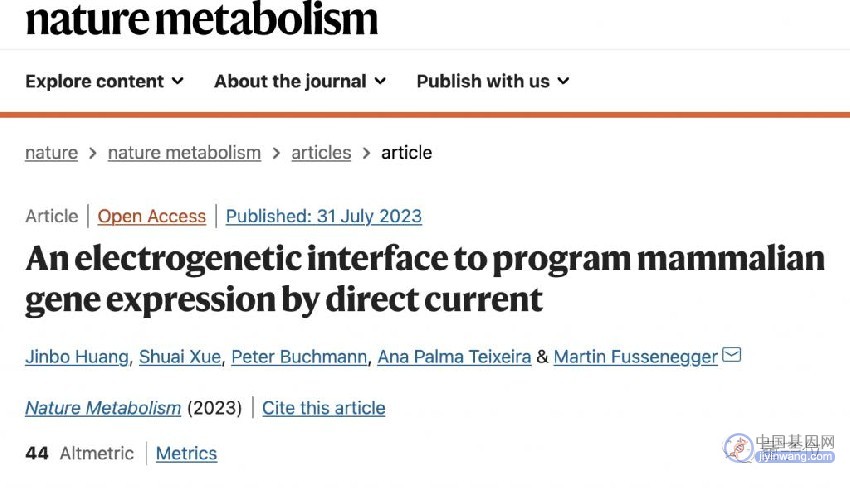850x488 pixels.
Task: Expand the Explore content chevron
Action: [177, 81]
